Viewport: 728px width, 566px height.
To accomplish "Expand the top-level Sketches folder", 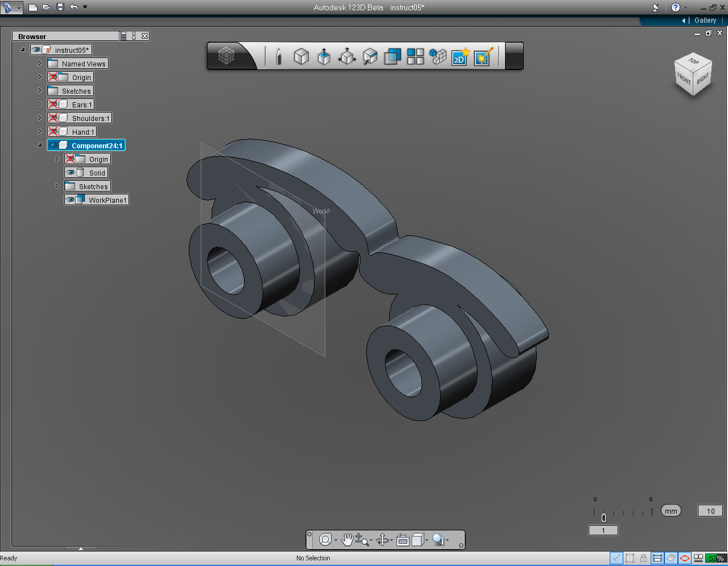I will pos(40,91).
